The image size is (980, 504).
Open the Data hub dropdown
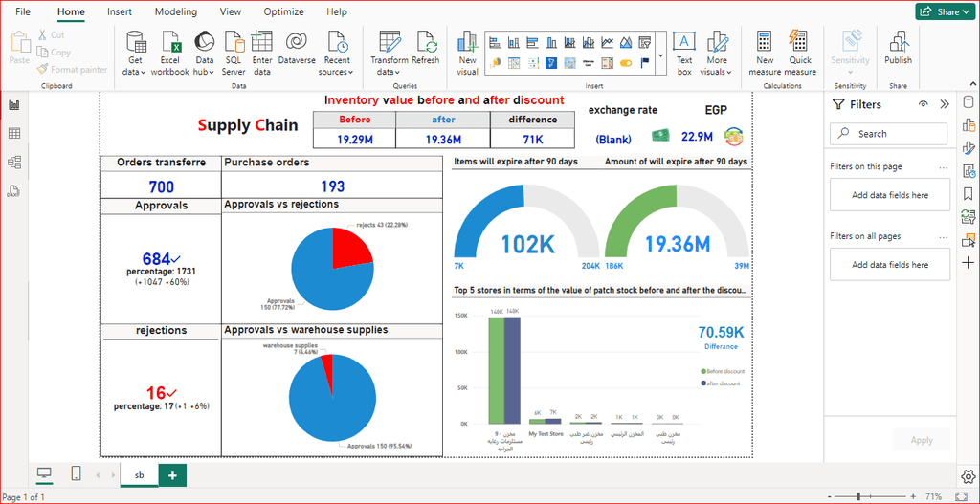click(205, 54)
